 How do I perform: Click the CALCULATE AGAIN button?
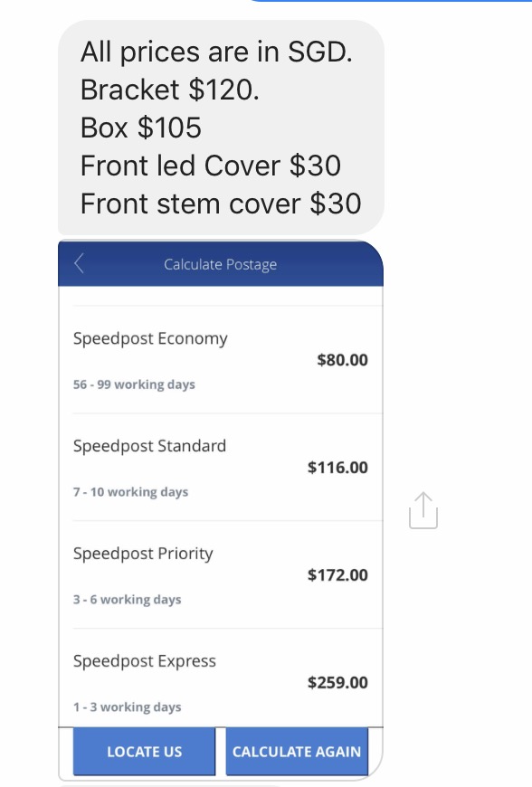coord(297,752)
